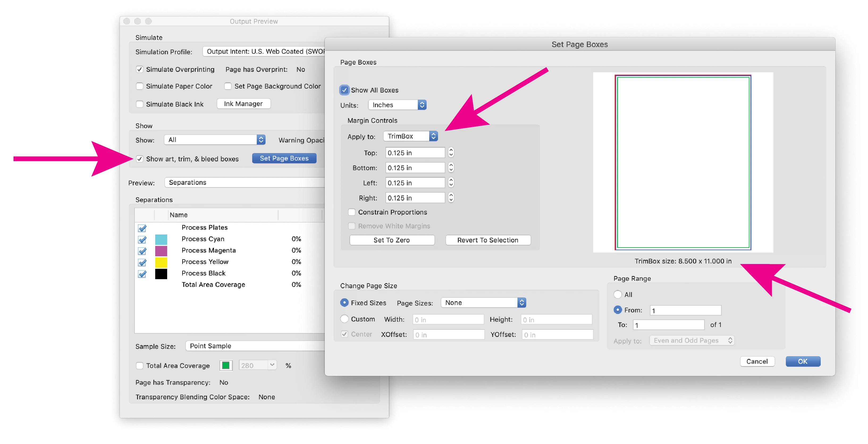Click the green Total Area Coverage swatch
This screenshot has height=444, width=868.
[x=226, y=365]
